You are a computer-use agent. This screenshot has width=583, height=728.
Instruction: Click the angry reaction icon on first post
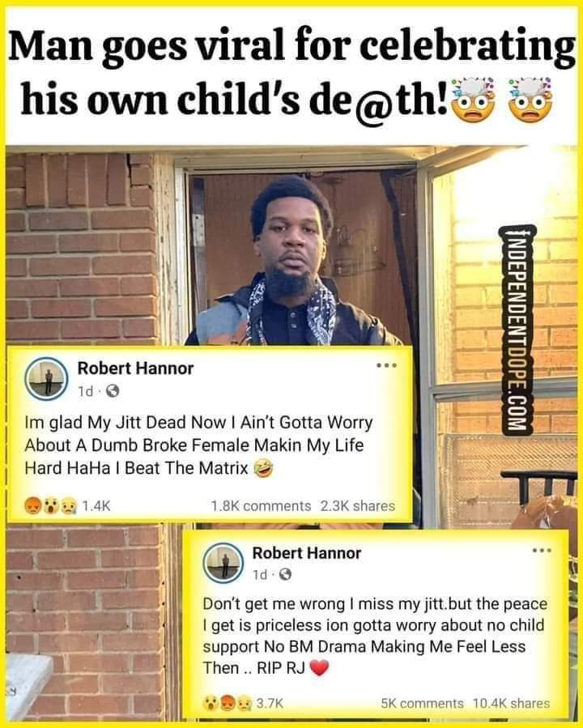pyautogui.click(x=33, y=505)
